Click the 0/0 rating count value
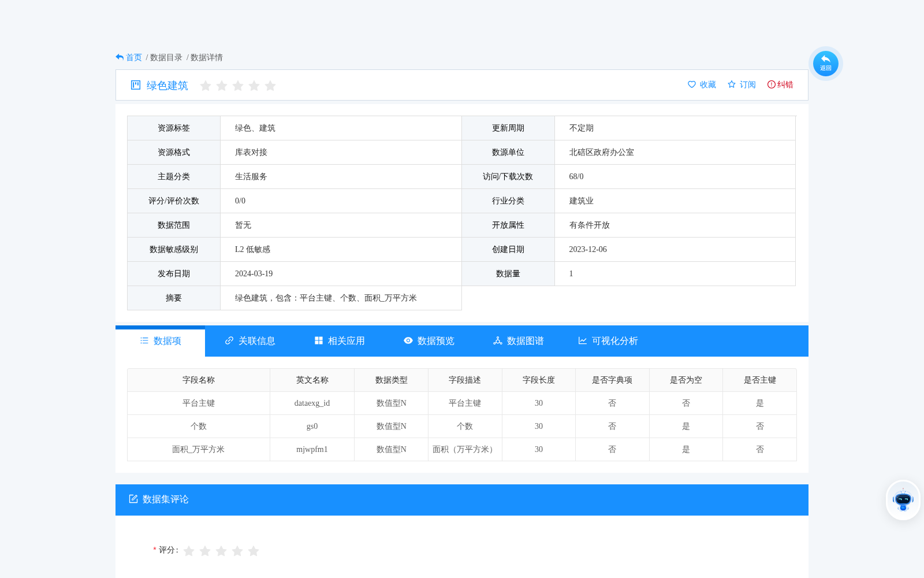Image resolution: width=924 pixels, height=578 pixels. 240,201
